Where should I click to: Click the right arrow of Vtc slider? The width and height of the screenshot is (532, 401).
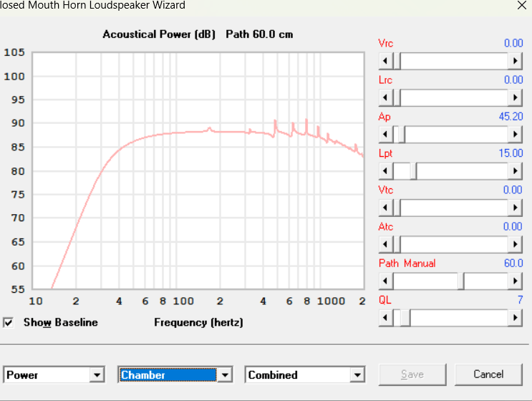[515, 208]
